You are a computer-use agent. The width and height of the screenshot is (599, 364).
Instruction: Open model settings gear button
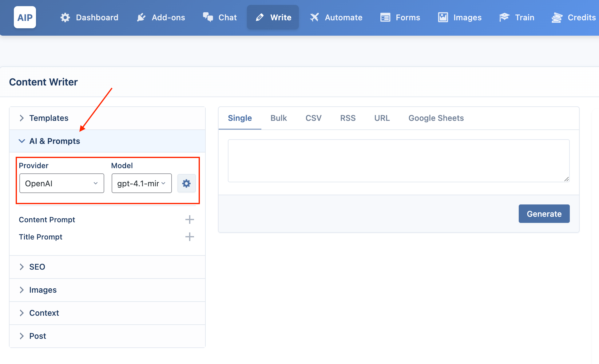pyautogui.click(x=186, y=184)
